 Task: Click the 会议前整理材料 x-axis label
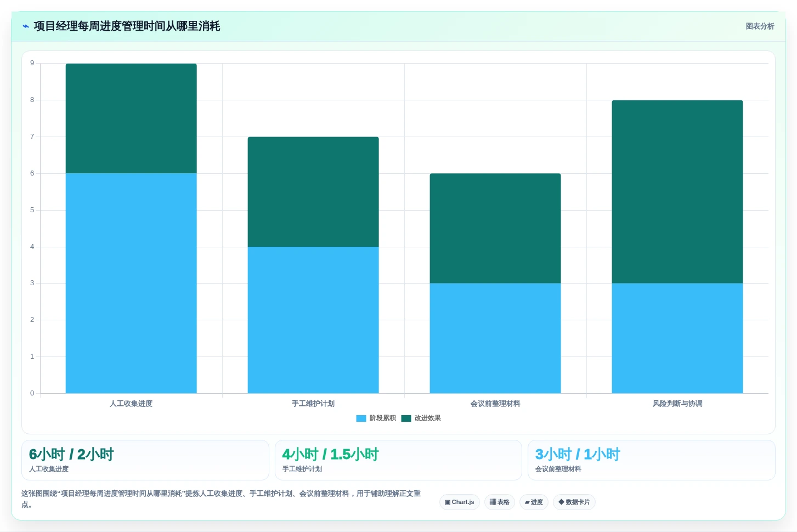point(495,404)
